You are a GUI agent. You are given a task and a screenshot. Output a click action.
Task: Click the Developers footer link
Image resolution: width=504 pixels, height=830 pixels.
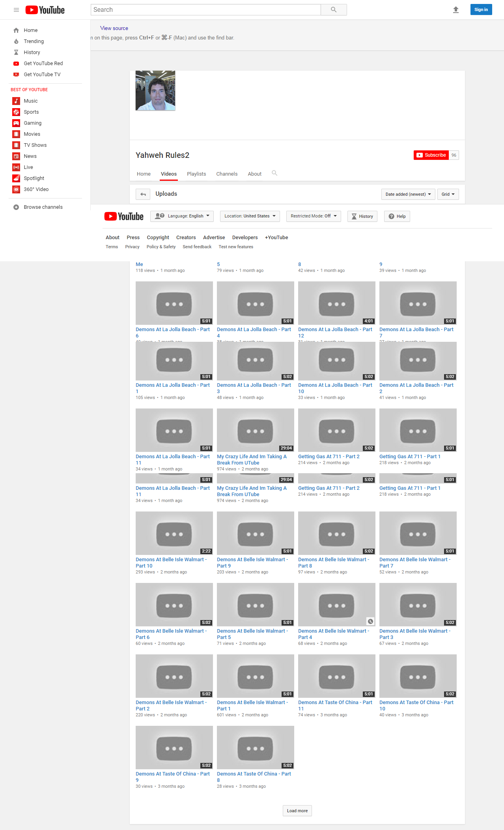pyautogui.click(x=245, y=238)
